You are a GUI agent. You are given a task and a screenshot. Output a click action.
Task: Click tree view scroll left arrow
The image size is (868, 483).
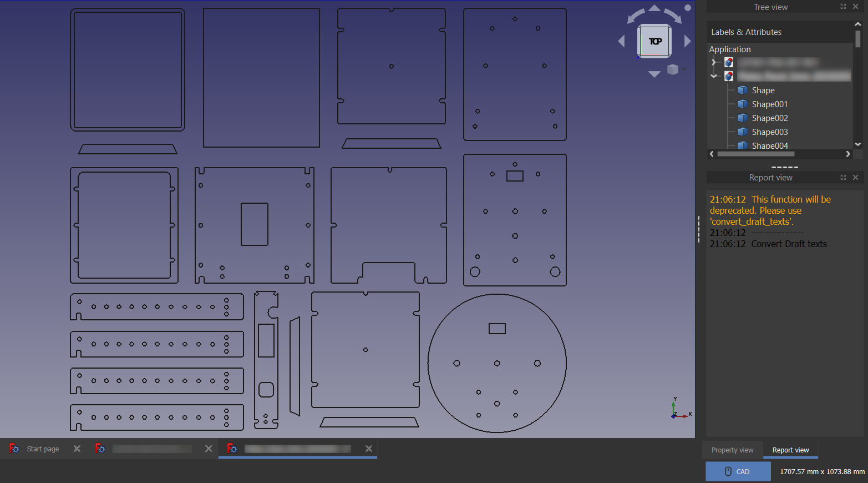coord(712,154)
